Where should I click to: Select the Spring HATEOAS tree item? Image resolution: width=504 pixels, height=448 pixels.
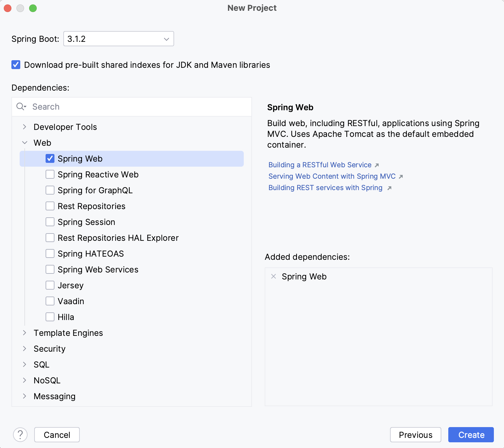(91, 253)
